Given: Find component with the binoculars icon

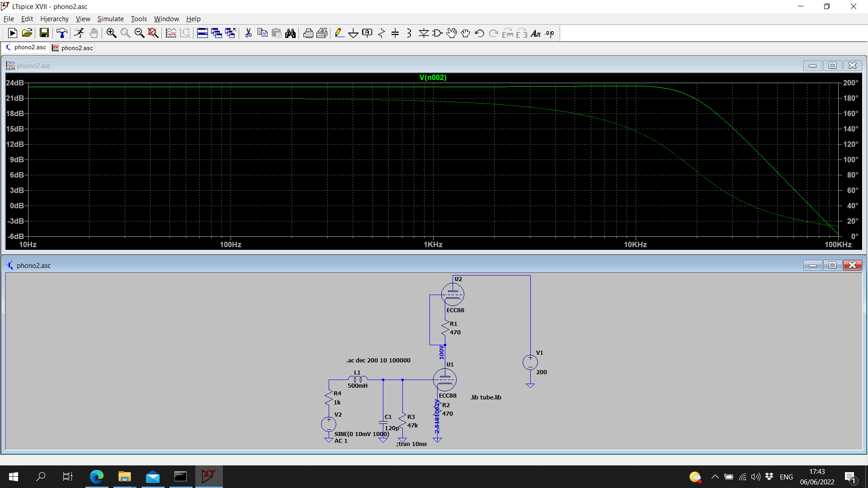Looking at the screenshot, I should [x=291, y=33].
